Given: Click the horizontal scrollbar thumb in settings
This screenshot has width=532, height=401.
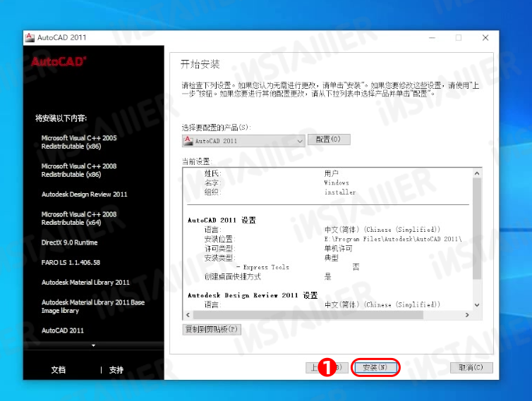Looking at the screenshot, I should pyautogui.click(x=308, y=315).
